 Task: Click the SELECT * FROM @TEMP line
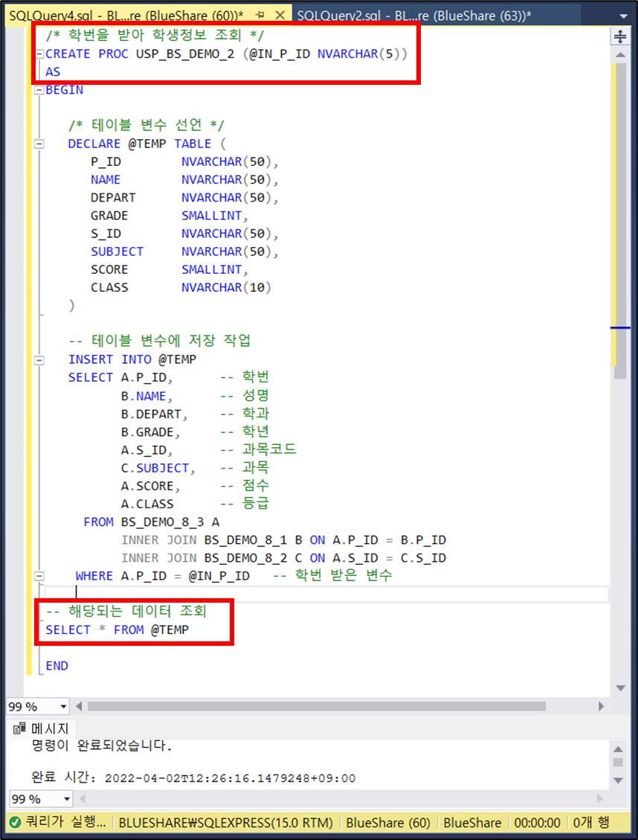tap(117, 630)
